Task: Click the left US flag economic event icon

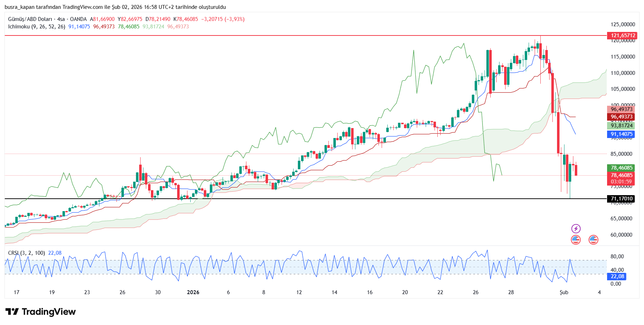Action: pos(575,240)
